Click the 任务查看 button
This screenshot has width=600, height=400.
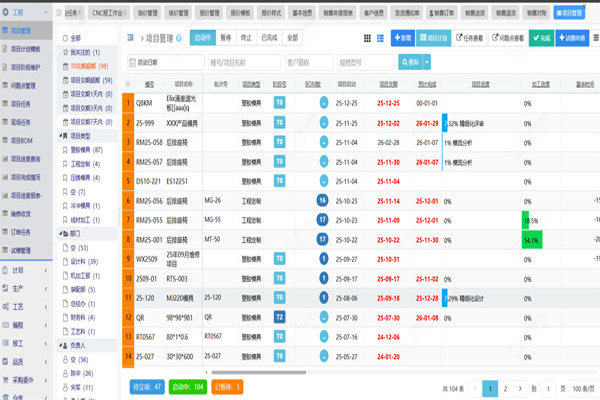(470, 38)
